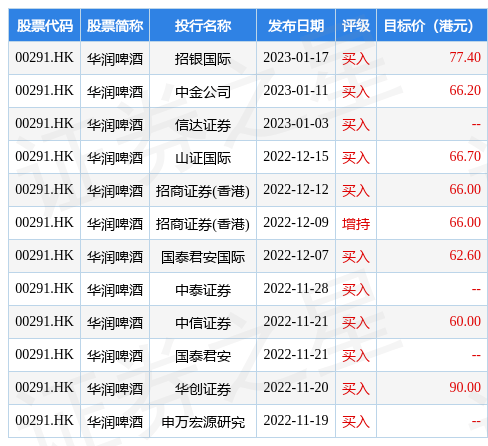Image resolution: width=488 pixels, height=446 pixels.
Task: Click the 信达证券 bank name
Action: point(203,125)
